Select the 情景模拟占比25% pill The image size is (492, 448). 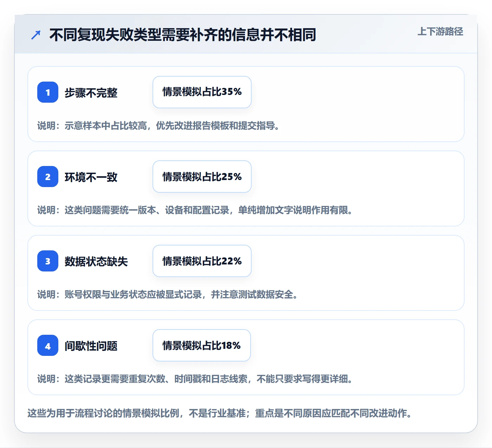[x=202, y=177]
